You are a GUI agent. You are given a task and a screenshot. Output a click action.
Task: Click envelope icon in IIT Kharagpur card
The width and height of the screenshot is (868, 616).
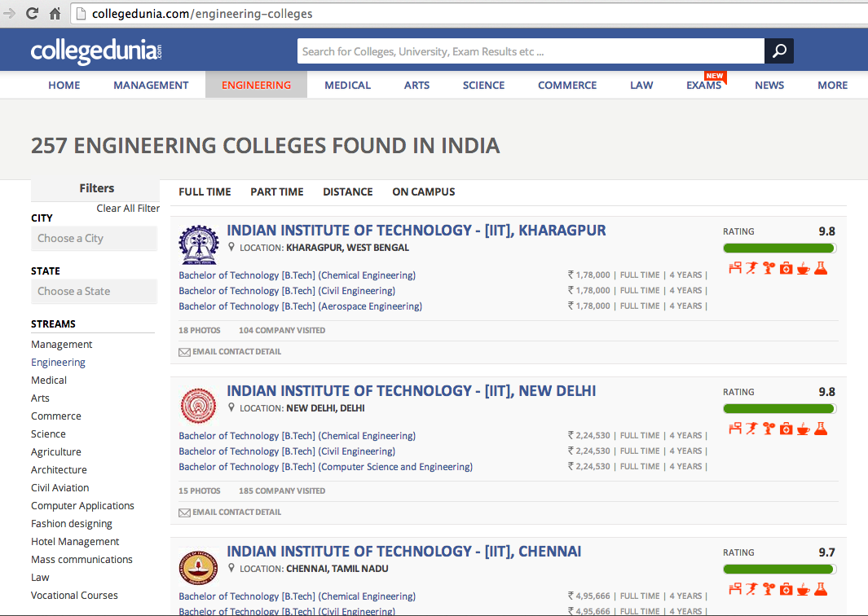[x=184, y=352]
